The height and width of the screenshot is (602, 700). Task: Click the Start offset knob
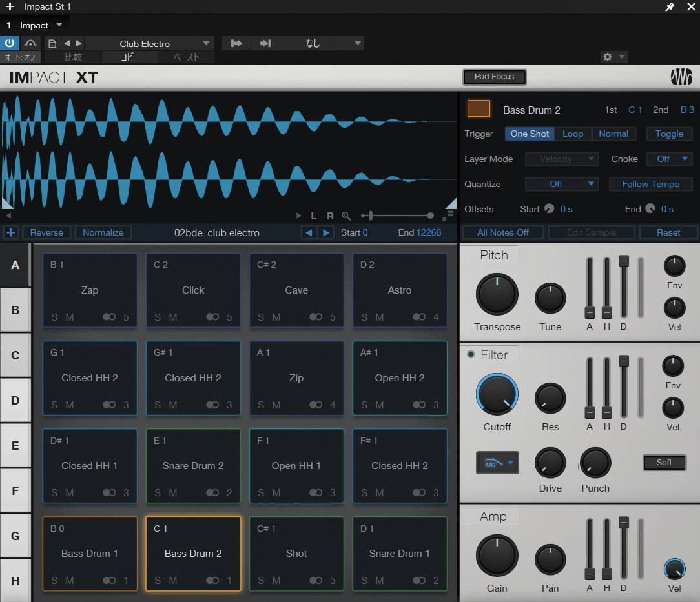(x=549, y=208)
